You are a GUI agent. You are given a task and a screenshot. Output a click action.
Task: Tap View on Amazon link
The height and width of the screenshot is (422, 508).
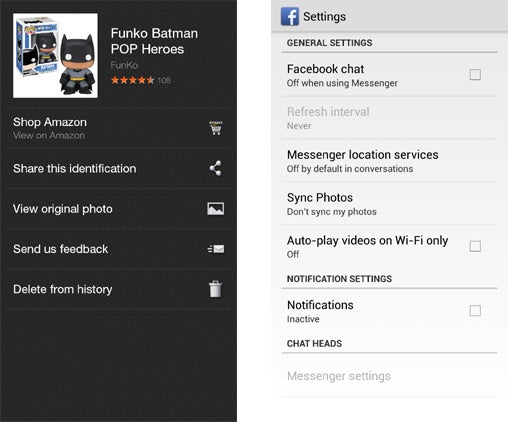click(49, 136)
